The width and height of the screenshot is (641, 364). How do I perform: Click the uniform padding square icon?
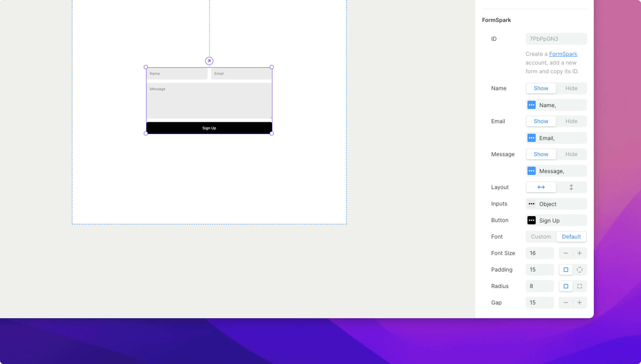[566, 269]
